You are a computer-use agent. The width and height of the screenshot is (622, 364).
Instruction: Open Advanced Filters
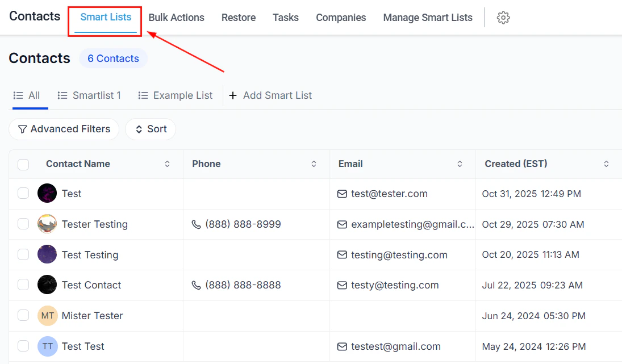(x=64, y=129)
